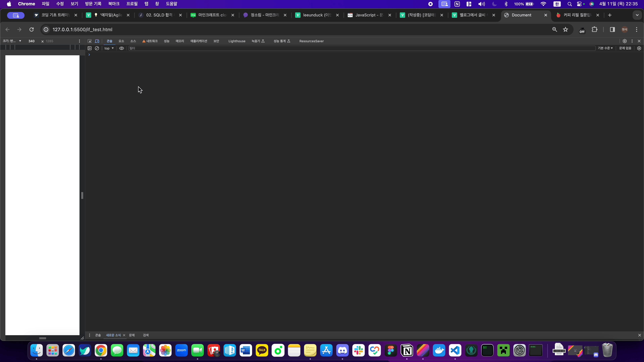Open DevTools main settings gear
Image resolution: width=644 pixels, height=362 pixels.
click(x=625, y=41)
